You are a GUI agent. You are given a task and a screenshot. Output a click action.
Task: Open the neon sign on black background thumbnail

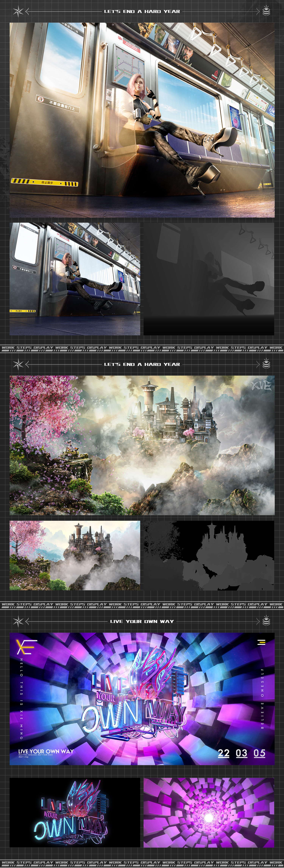pyautogui.click(x=75, y=812)
